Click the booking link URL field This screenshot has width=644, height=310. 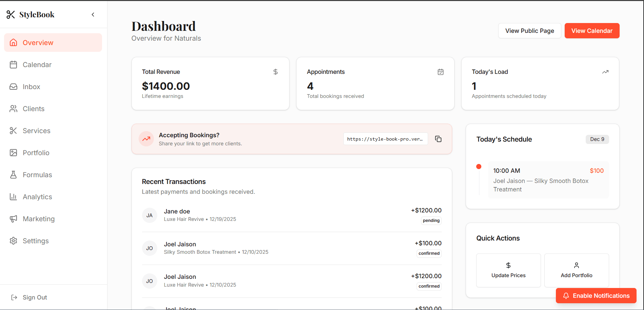pos(385,139)
